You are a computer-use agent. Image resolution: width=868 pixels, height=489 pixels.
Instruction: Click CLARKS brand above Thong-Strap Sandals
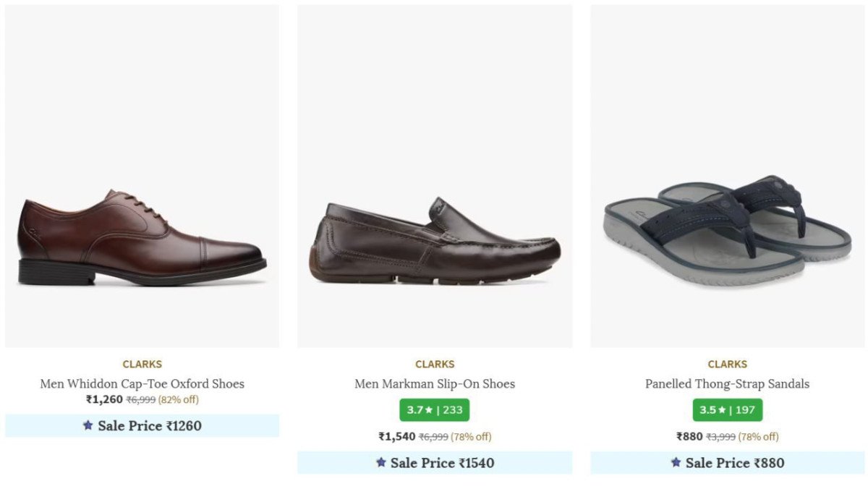[x=727, y=364]
